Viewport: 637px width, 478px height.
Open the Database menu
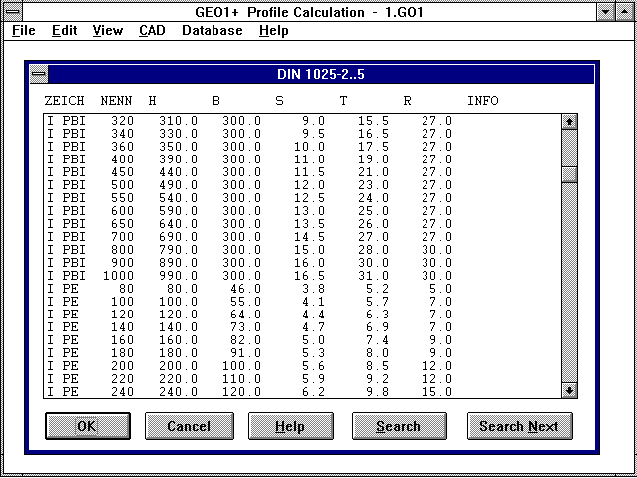(x=212, y=30)
